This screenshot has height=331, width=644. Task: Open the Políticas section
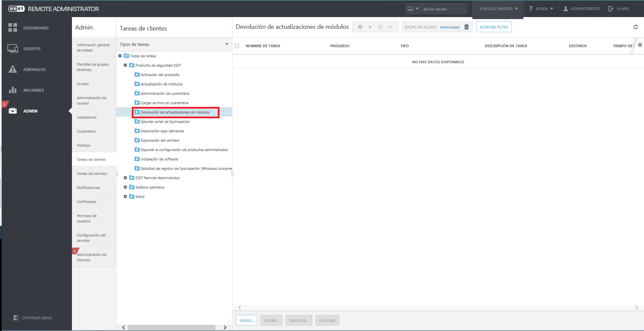(94, 145)
